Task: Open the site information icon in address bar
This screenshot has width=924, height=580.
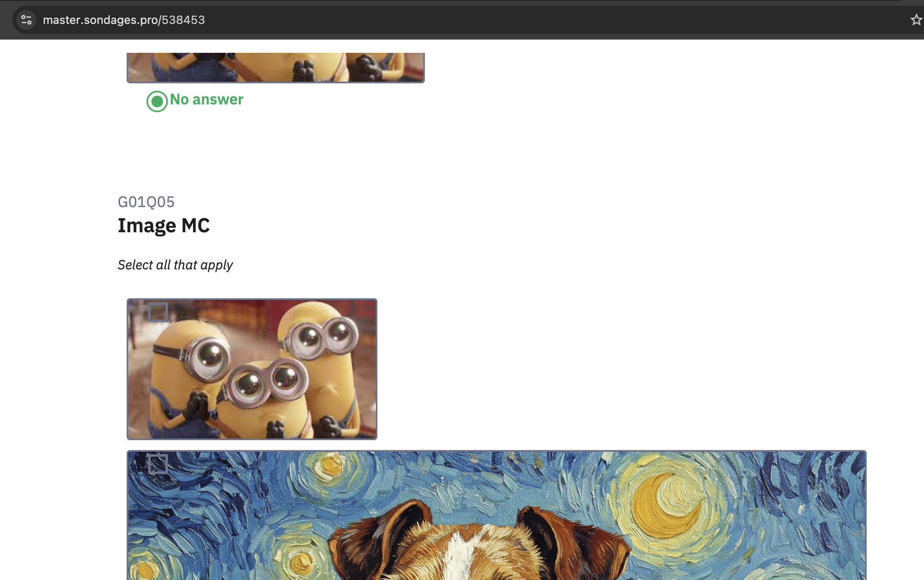Action: point(26,20)
